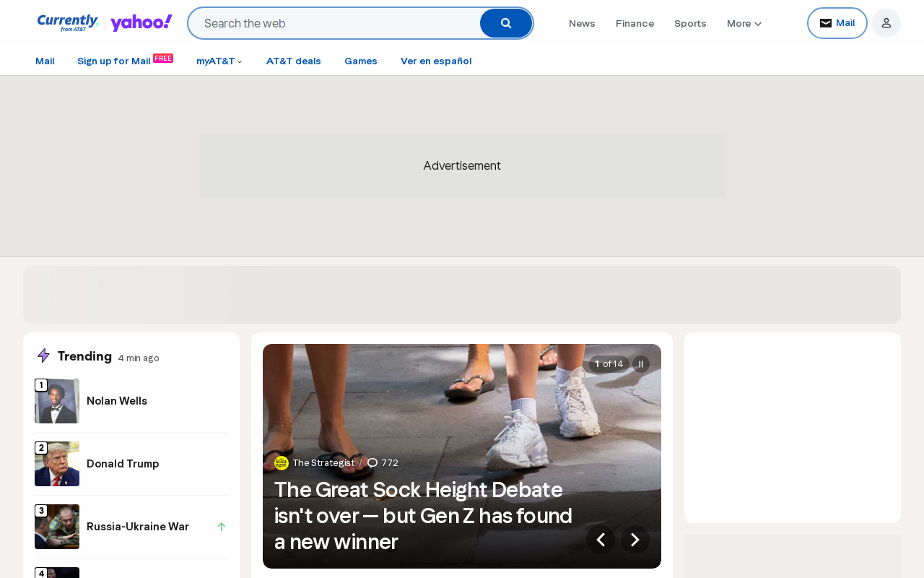Open News in top navigation

pos(582,23)
